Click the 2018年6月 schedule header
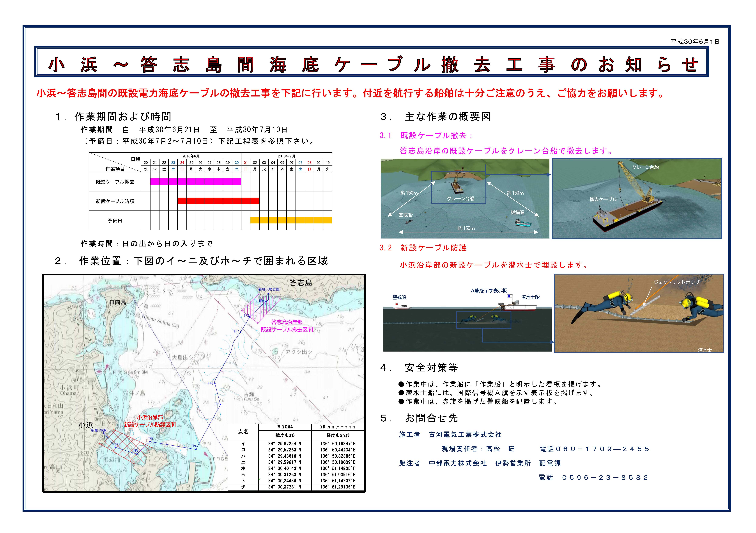The height and width of the screenshot is (533, 756). [191, 156]
